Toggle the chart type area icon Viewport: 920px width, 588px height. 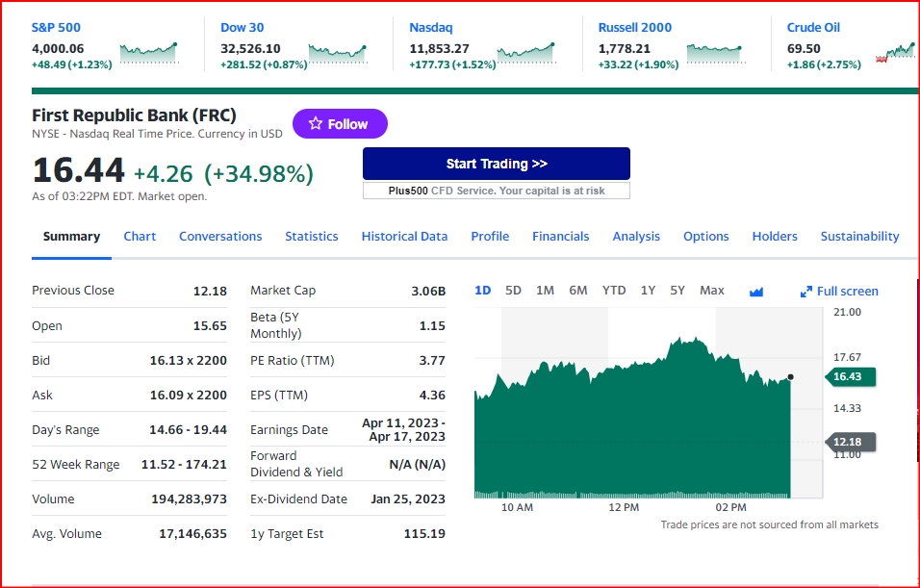(756, 291)
